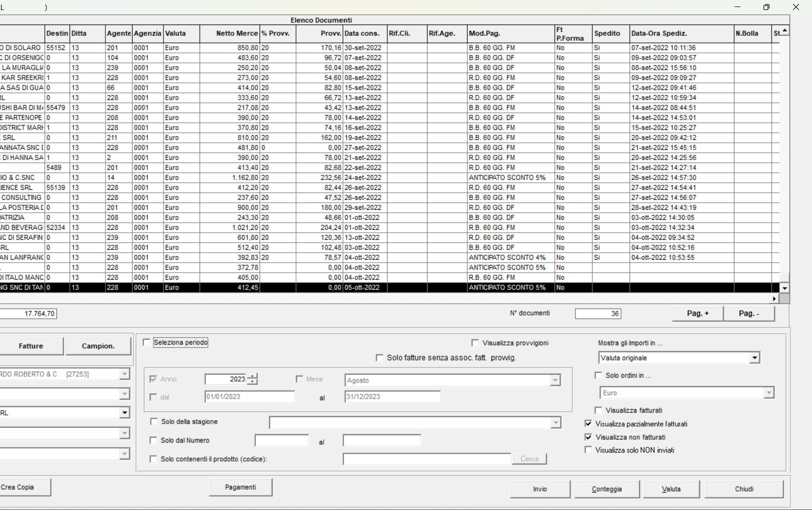Click the ANTICIPATO SCONTO 4% cell

pyautogui.click(x=510, y=258)
